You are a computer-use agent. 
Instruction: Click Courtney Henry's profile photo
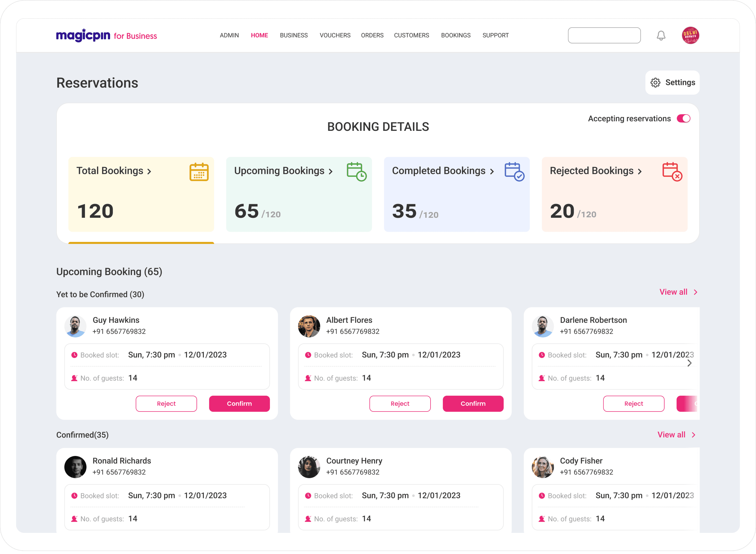pos(309,467)
